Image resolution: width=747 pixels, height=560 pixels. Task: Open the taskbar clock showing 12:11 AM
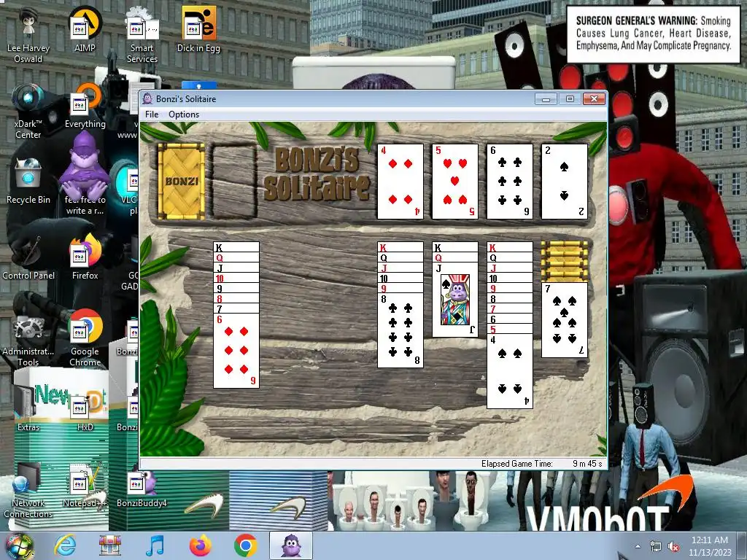[709, 546]
